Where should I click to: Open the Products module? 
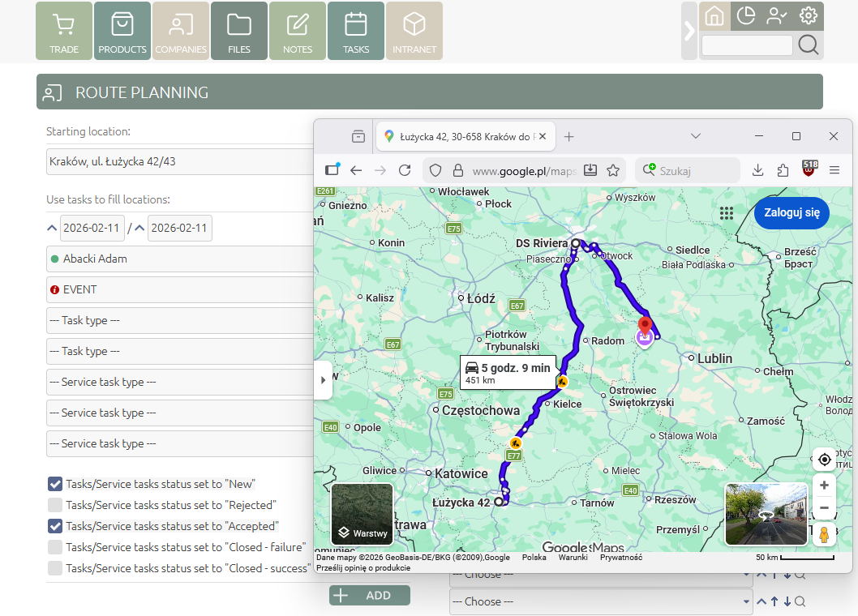click(122, 31)
